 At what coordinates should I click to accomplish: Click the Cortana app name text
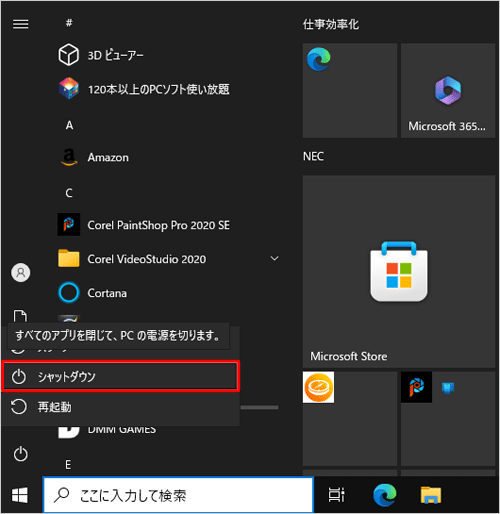107,293
